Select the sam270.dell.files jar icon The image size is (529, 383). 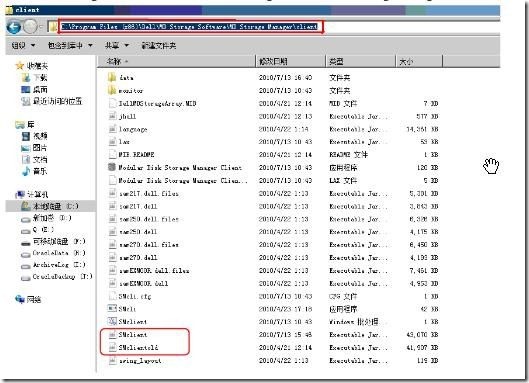click(x=112, y=245)
